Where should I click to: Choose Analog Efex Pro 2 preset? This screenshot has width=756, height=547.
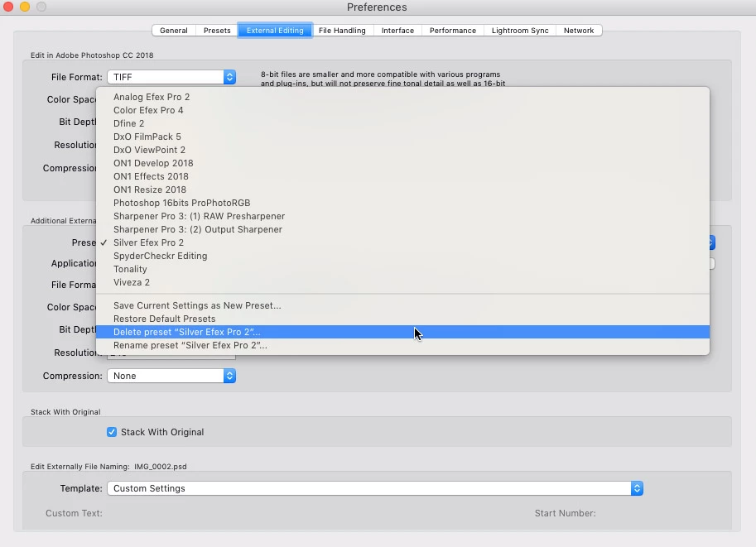[x=402, y=97]
